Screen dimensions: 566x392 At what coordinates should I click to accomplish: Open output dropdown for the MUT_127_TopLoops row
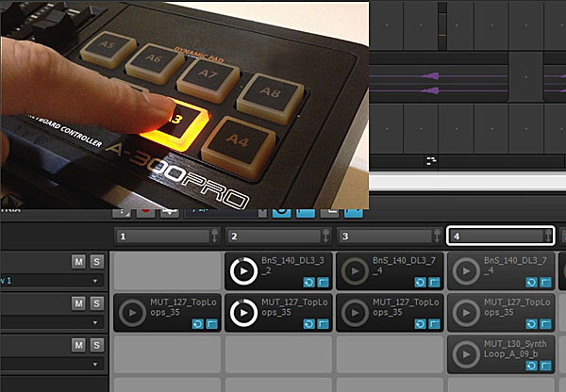click(95, 322)
